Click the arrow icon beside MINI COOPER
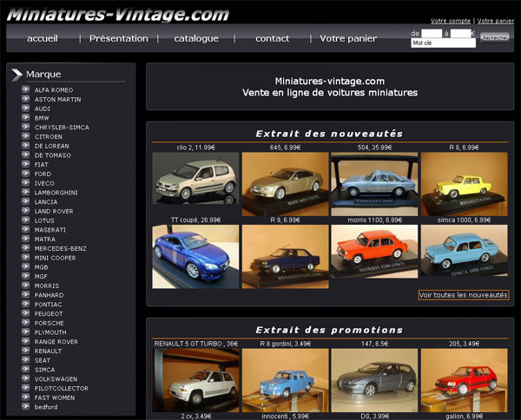The width and height of the screenshot is (521, 420). click(26, 258)
